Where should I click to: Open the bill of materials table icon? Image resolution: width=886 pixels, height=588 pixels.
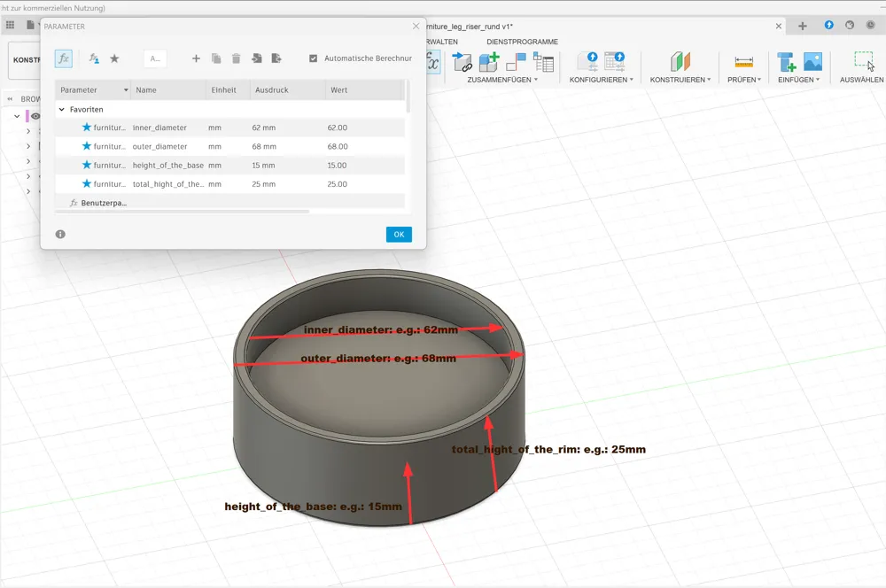point(543,62)
